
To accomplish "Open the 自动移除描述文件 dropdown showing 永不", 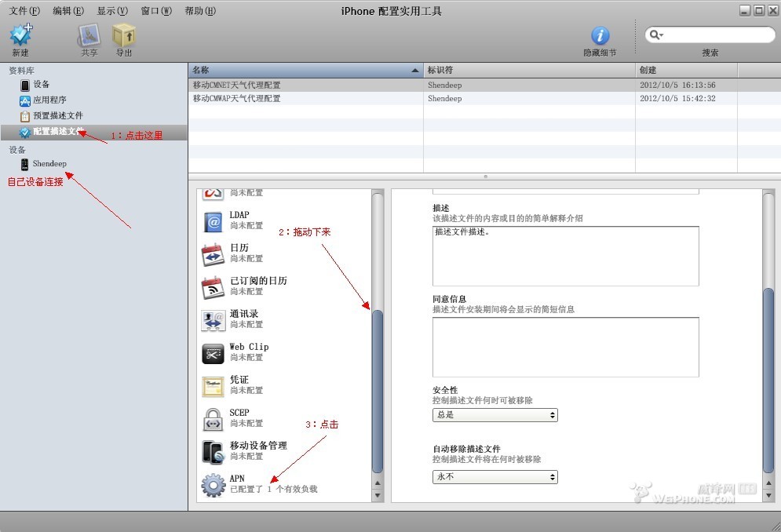I will 495,477.
